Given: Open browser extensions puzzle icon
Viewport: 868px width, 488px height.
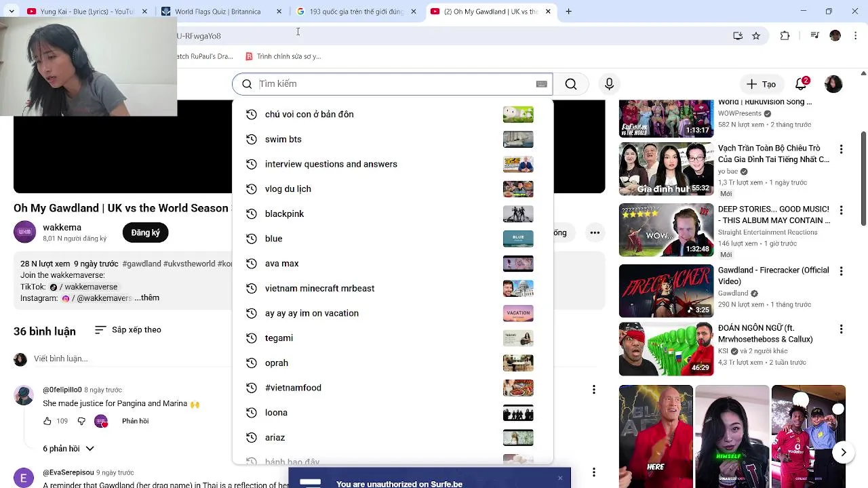Looking at the screenshot, I should point(785,36).
